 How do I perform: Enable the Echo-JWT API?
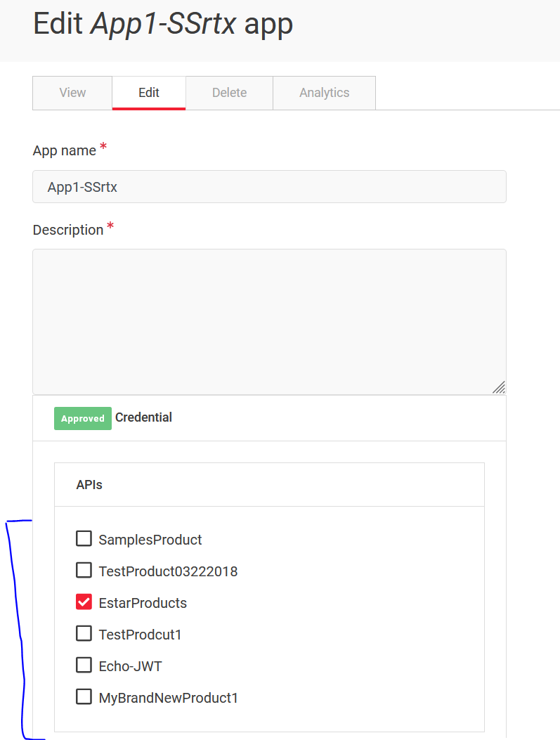[84, 665]
